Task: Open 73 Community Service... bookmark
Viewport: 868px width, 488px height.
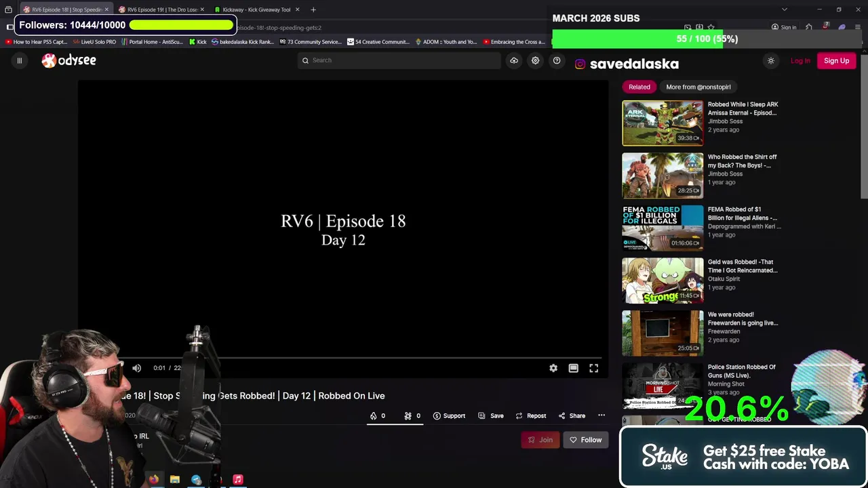Action: [311, 42]
